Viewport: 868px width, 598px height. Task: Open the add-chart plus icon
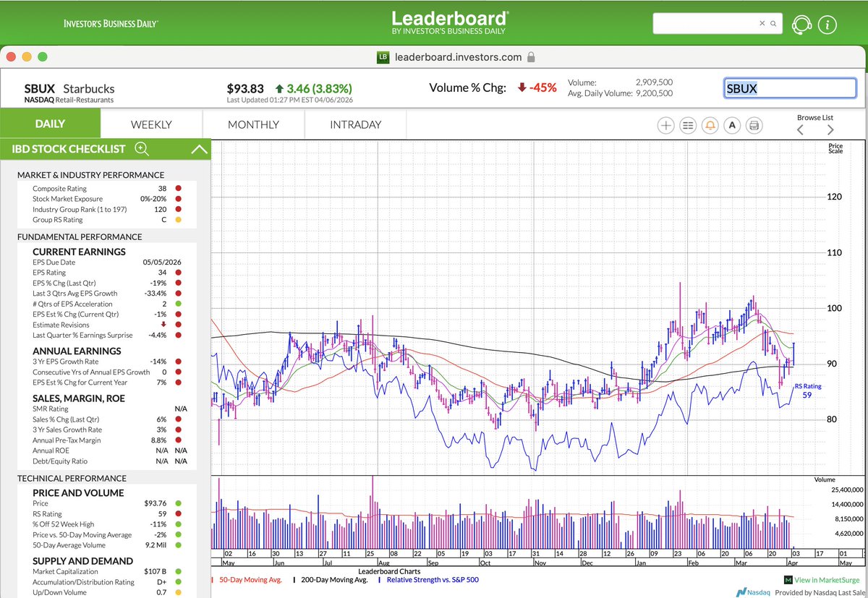tap(665, 125)
